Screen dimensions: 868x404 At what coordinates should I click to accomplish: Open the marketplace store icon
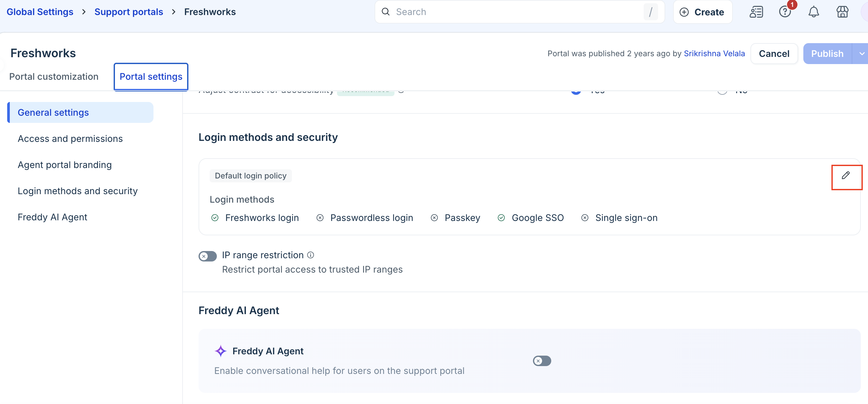click(x=842, y=12)
